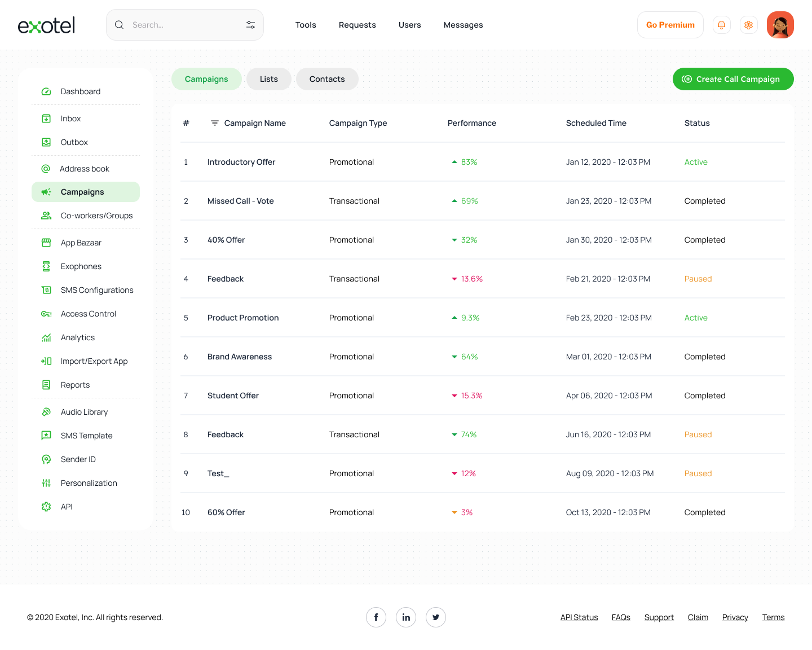Open the user profile avatar

click(x=780, y=25)
